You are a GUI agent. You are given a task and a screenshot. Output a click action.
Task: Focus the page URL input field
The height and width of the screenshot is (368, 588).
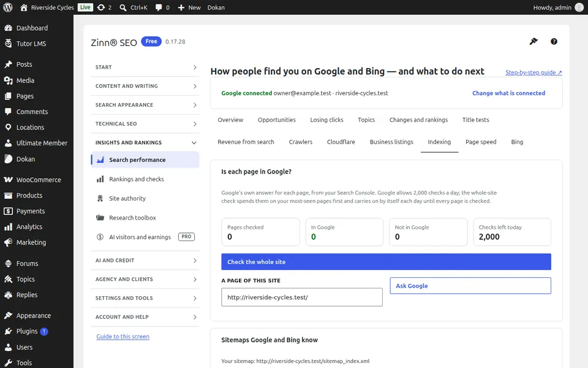[302, 297]
